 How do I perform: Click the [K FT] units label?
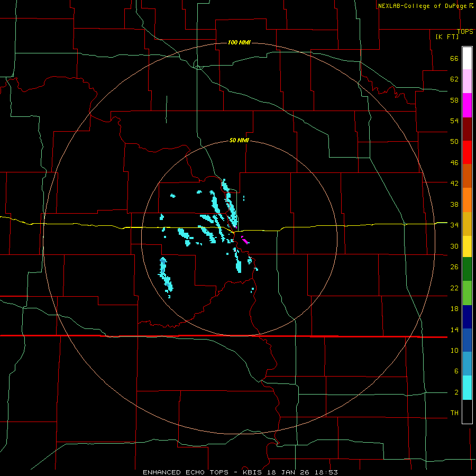pos(447,36)
